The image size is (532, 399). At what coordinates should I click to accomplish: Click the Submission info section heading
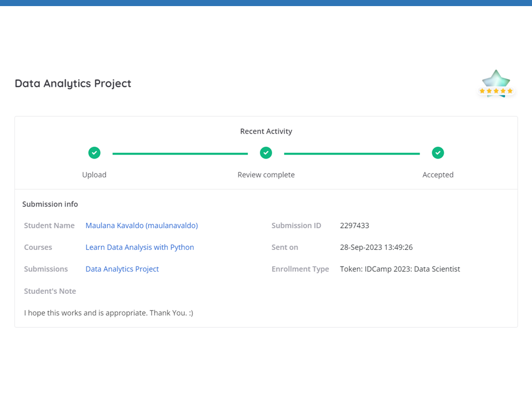click(x=50, y=204)
